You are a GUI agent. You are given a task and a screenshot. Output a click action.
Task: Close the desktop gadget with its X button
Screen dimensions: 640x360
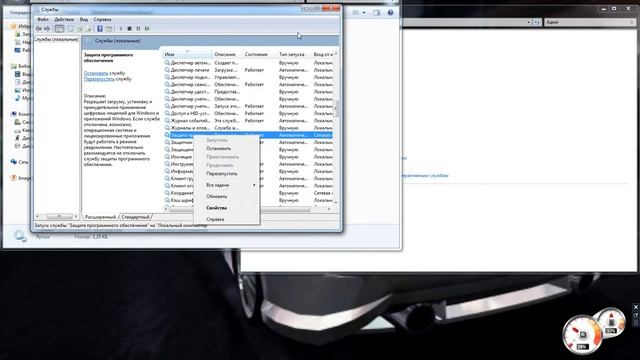click(x=636, y=307)
